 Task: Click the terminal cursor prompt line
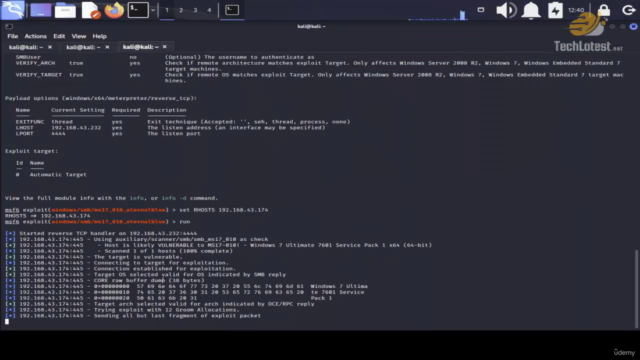pyautogui.click(x=7, y=322)
